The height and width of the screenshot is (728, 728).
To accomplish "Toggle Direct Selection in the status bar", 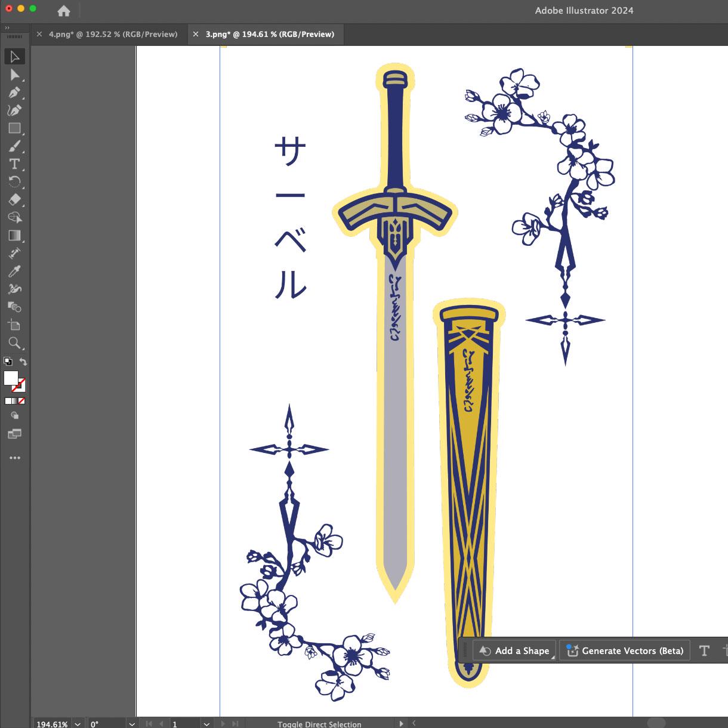I will (319, 724).
